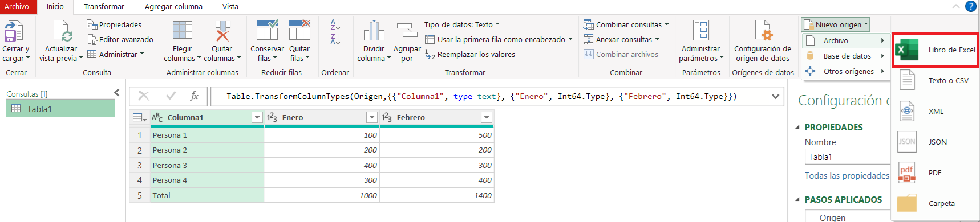Open Propiedades of the query
This screenshot has height=222, width=980.
pos(114,24)
